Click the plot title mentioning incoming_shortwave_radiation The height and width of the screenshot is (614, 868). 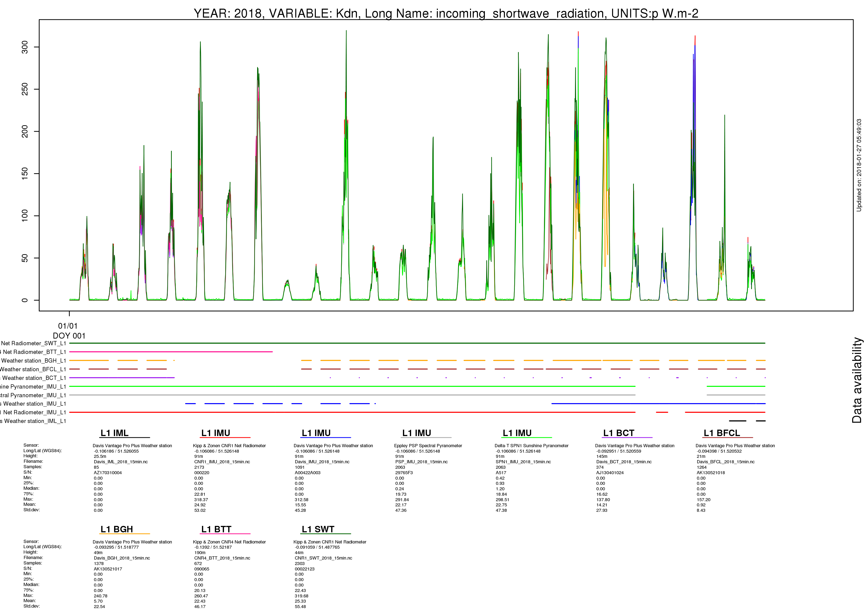(x=446, y=13)
